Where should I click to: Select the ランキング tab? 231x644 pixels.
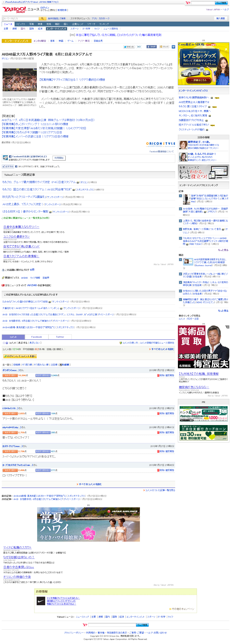[104, 24]
